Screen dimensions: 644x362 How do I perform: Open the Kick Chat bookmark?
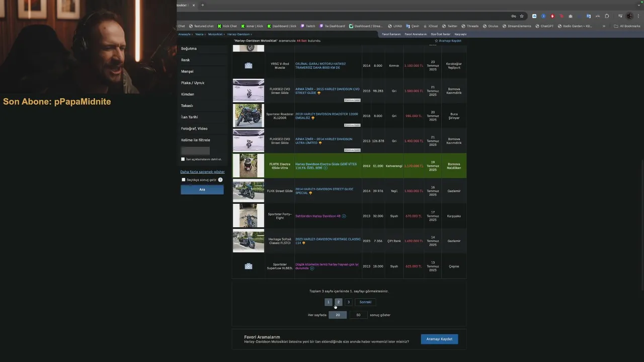[227, 26]
